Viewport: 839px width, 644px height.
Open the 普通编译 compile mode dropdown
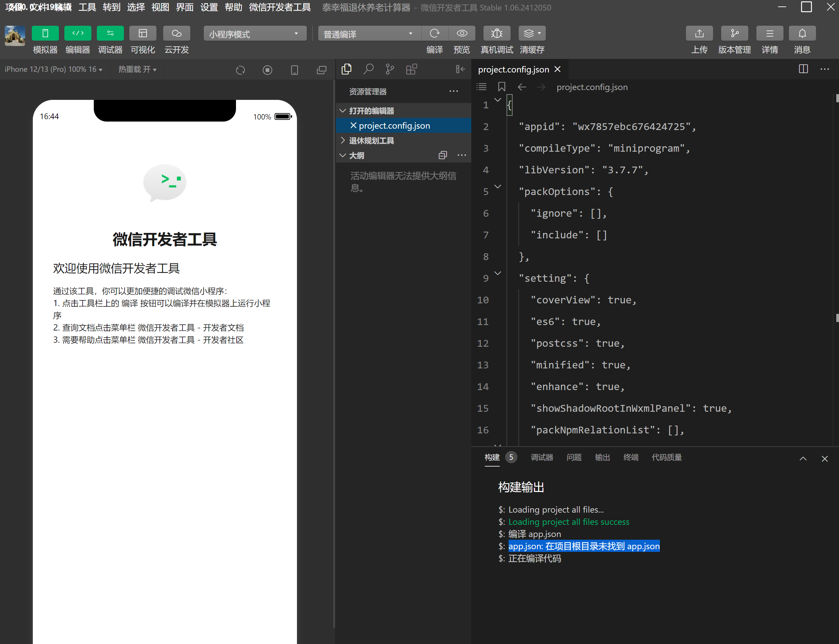click(369, 34)
